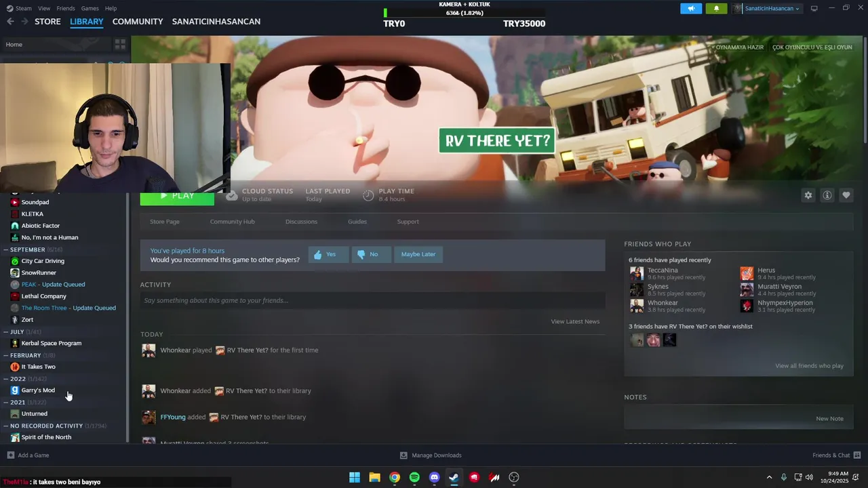The height and width of the screenshot is (488, 868).
Task: Click the It Takes Two icon
Action: (x=15, y=367)
